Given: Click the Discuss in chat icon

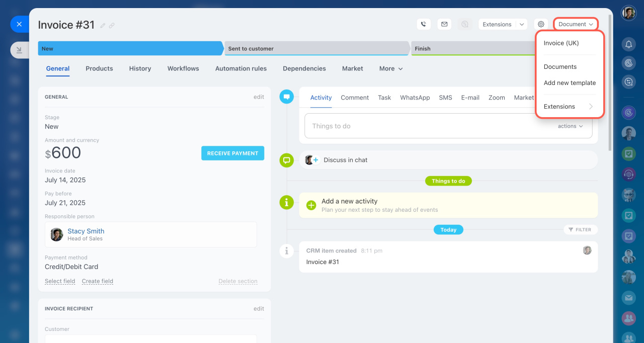Looking at the screenshot, I should [x=286, y=160].
